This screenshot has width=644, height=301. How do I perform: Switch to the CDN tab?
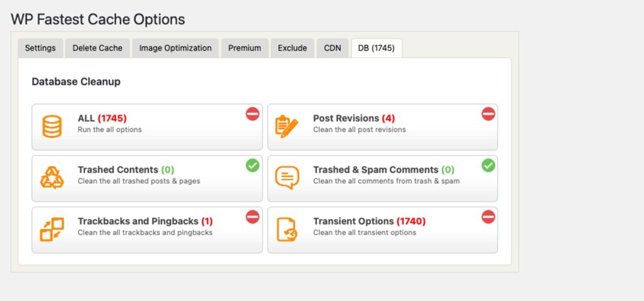click(x=333, y=48)
